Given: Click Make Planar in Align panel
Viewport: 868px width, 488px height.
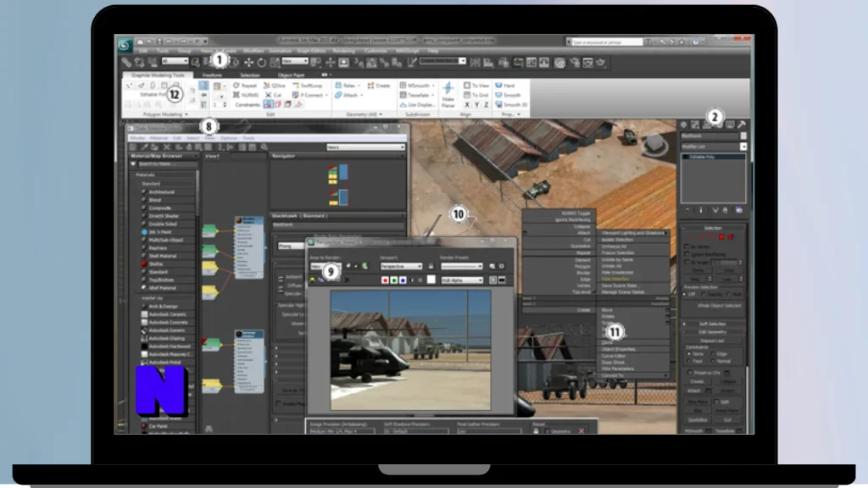Looking at the screenshot, I should click(x=448, y=95).
